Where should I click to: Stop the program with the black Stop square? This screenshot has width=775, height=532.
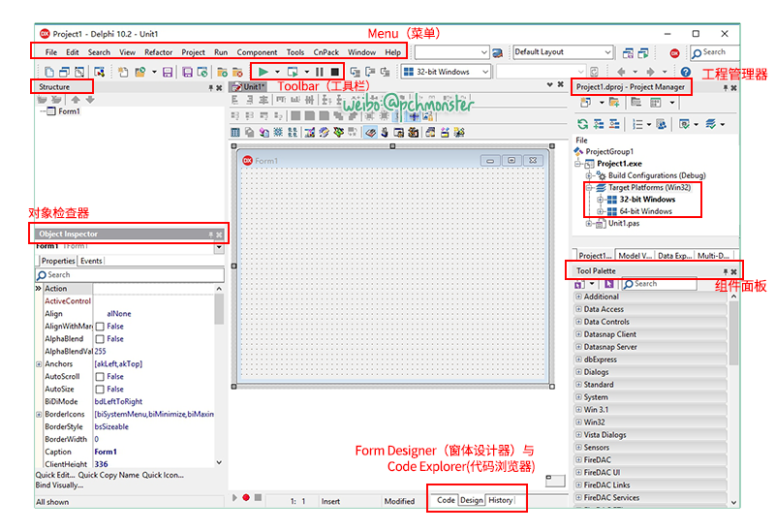[x=334, y=72]
